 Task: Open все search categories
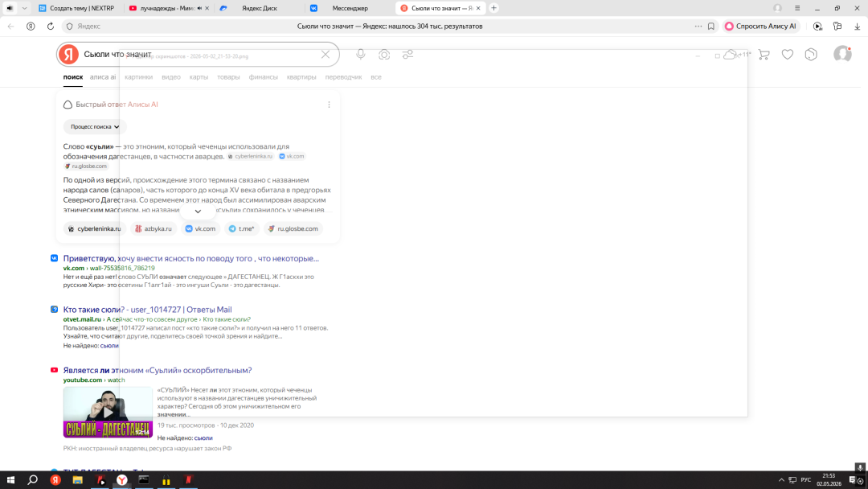click(376, 77)
